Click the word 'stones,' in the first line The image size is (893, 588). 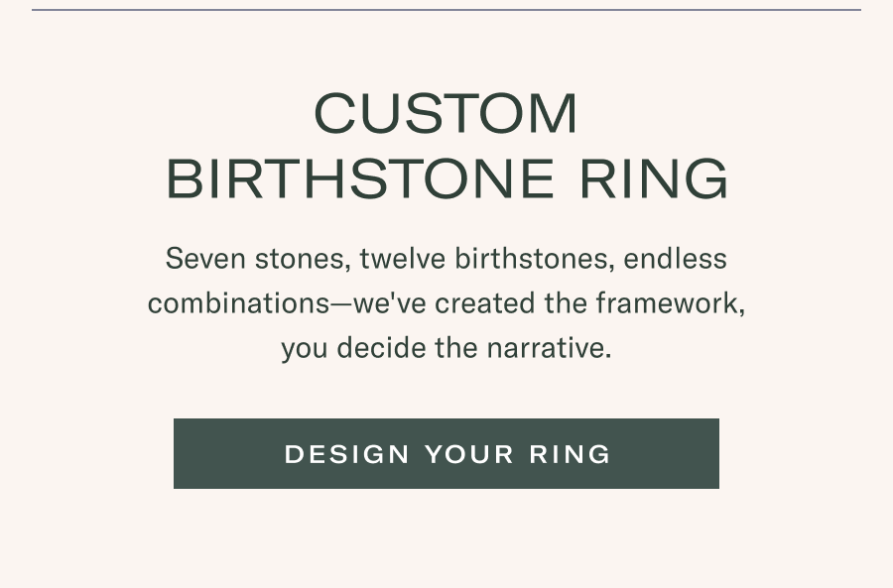click(x=303, y=259)
